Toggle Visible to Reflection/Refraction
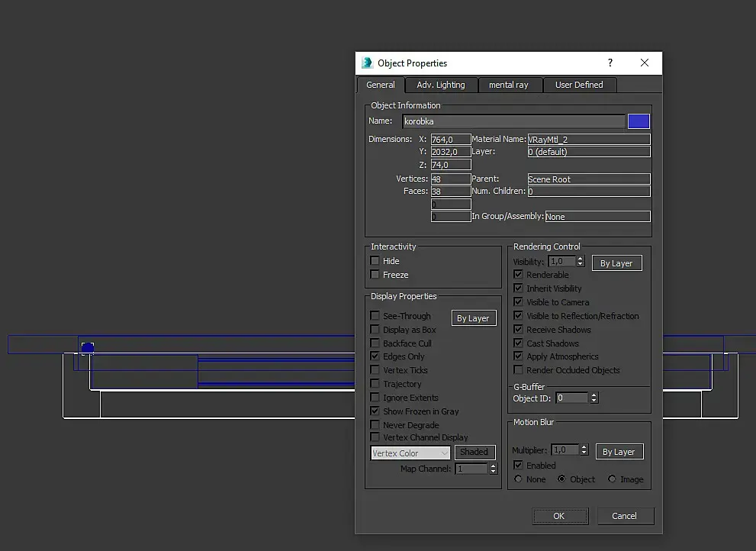The width and height of the screenshot is (756, 551). click(x=518, y=315)
